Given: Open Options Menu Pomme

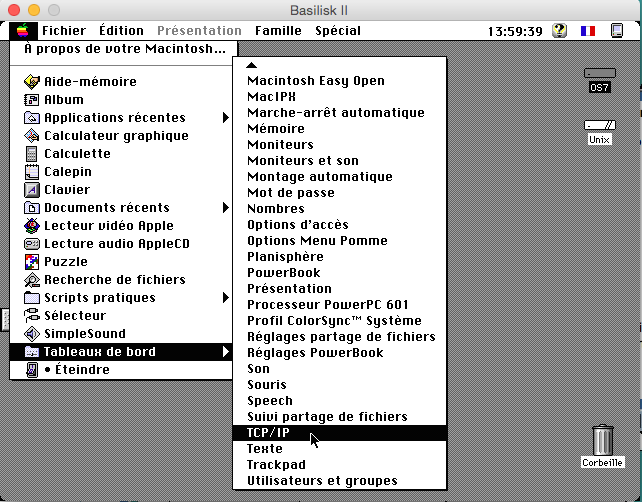Looking at the screenshot, I should 339,240.
